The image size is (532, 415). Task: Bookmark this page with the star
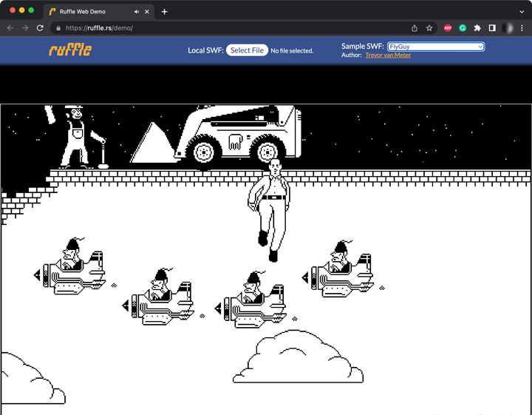click(x=429, y=28)
